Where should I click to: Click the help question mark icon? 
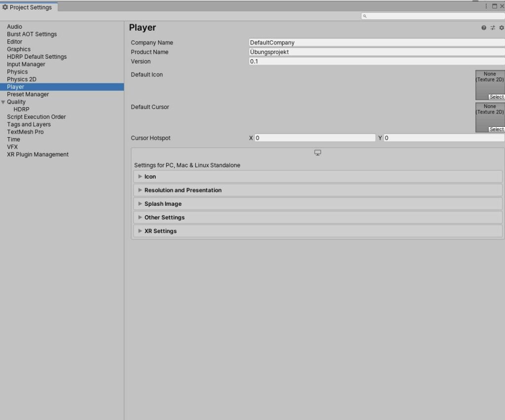pos(484,28)
